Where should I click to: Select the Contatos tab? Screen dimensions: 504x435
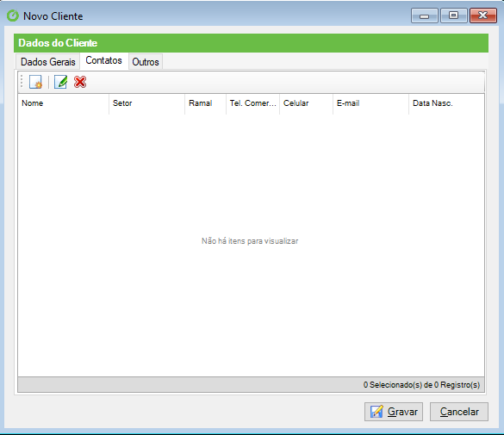point(104,60)
